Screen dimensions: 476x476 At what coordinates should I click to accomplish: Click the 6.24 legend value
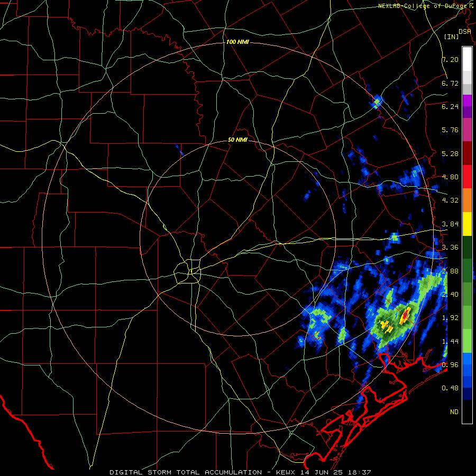450,106
